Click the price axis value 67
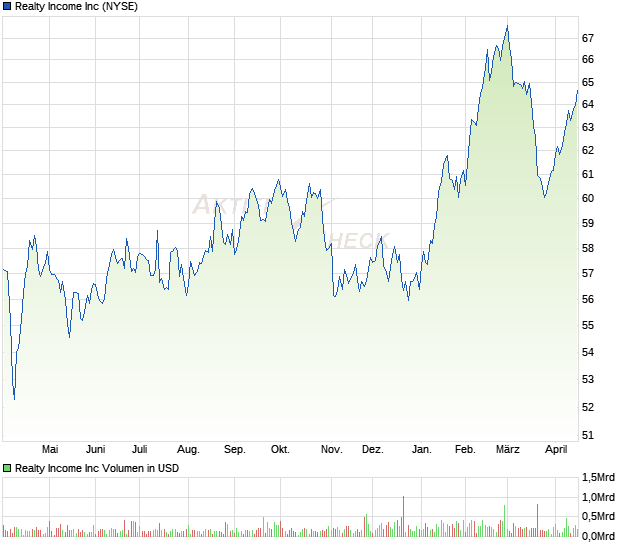Screen dimensions: 620x546 [x=588, y=38]
